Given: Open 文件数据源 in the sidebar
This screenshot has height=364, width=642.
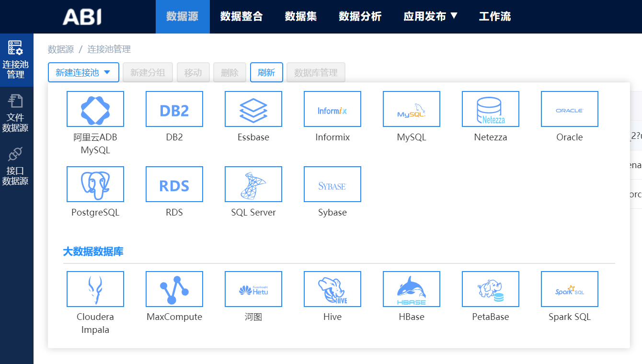Looking at the screenshot, I should [16, 114].
